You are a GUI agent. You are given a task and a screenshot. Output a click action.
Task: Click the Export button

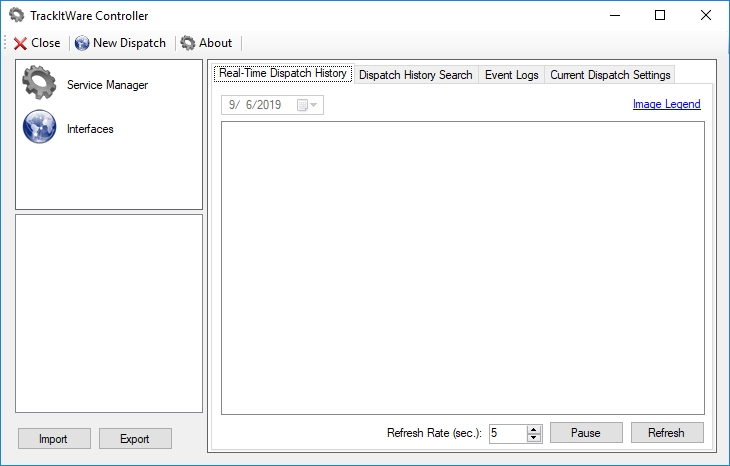135,439
